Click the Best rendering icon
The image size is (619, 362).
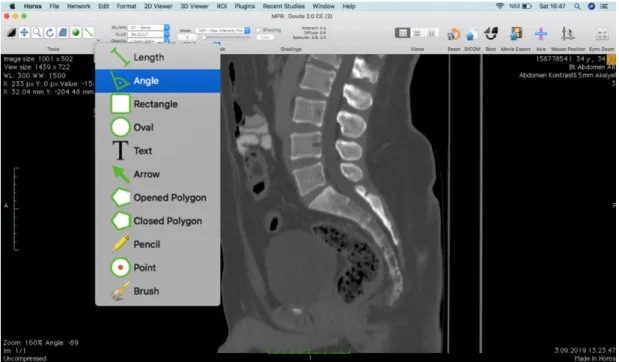click(491, 33)
